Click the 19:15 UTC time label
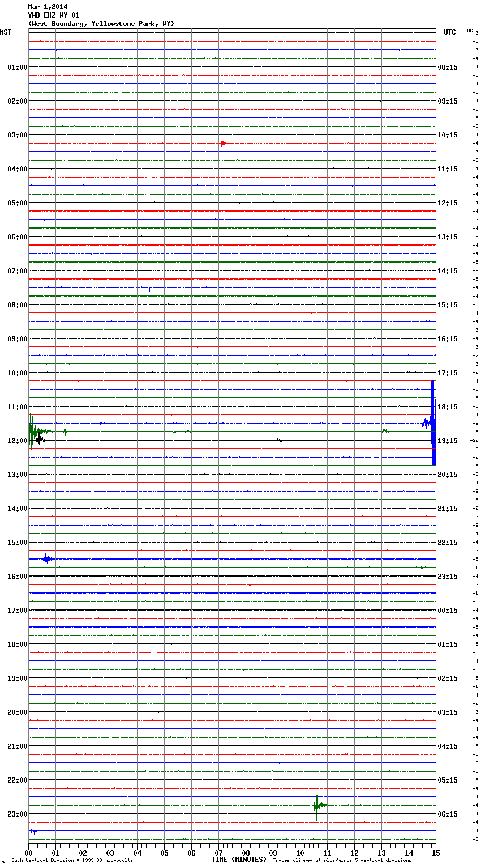Screen dimensions: 481x868 (x=448, y=441)
